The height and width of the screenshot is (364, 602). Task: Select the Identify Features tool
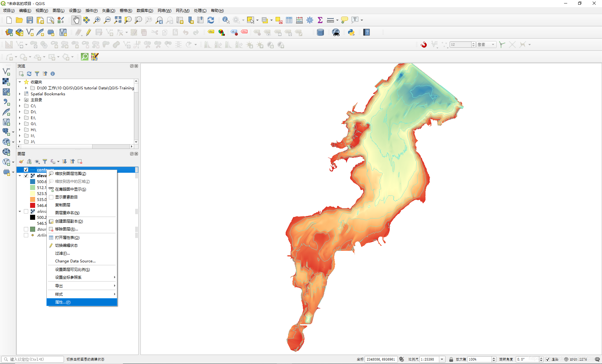(x=226, y=20)
